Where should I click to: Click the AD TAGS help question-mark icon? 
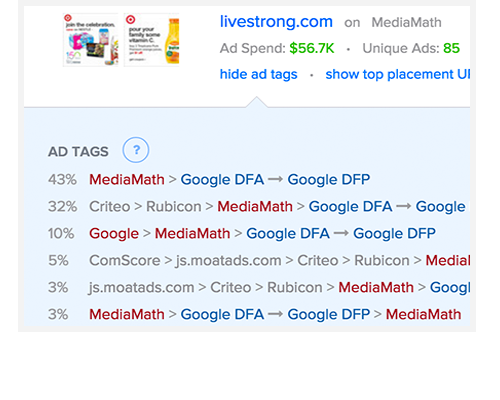click(136, 150)
